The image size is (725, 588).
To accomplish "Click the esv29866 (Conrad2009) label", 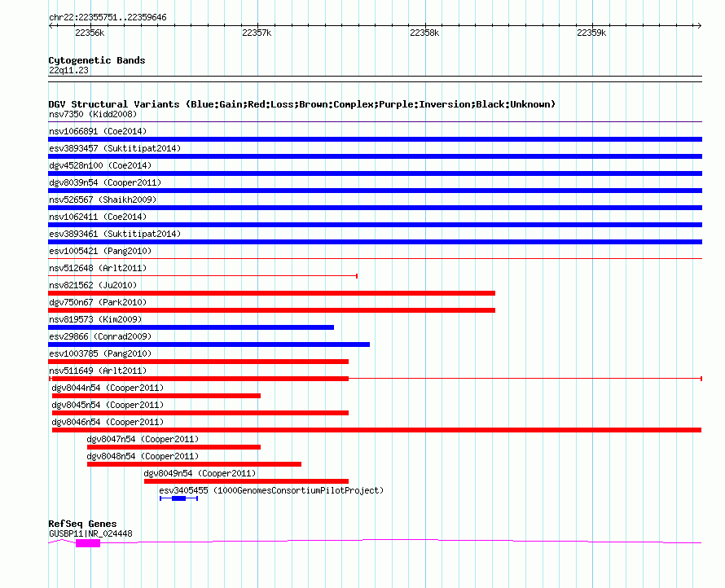I will 100,336.
